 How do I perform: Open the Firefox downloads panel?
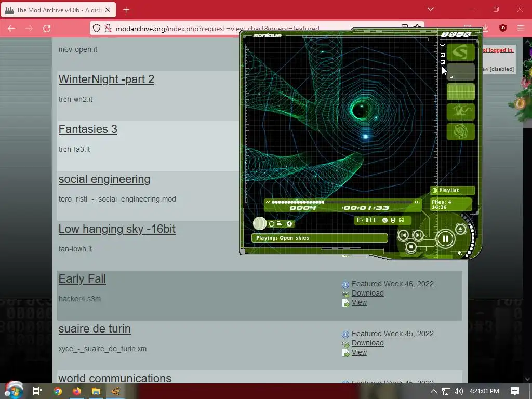click(486, 28)
